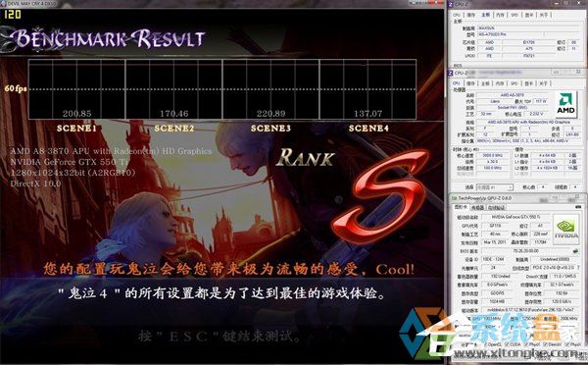Click the GPU-Z title bar icon
Viewport: 588px width, 365px height.
point(454,198)
